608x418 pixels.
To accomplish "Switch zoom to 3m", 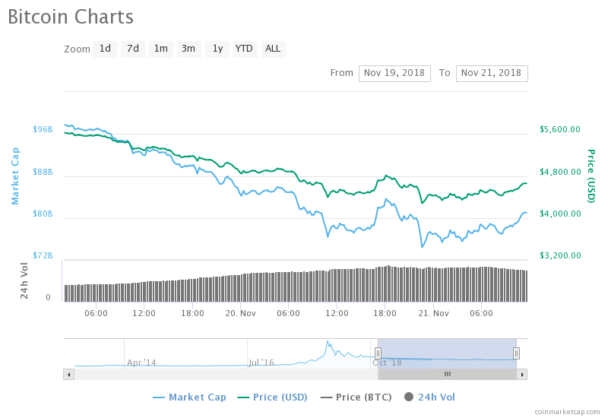I will pos(189,49).
